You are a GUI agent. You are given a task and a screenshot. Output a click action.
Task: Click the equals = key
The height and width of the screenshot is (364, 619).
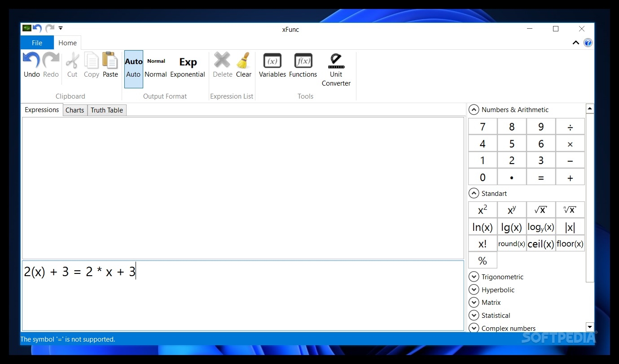pos(541,178)
